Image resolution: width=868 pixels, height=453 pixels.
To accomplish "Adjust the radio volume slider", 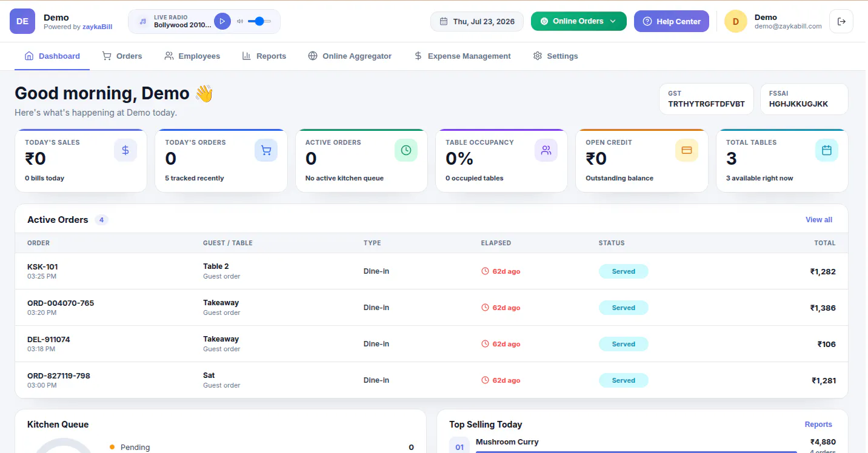I will [259, 21].
